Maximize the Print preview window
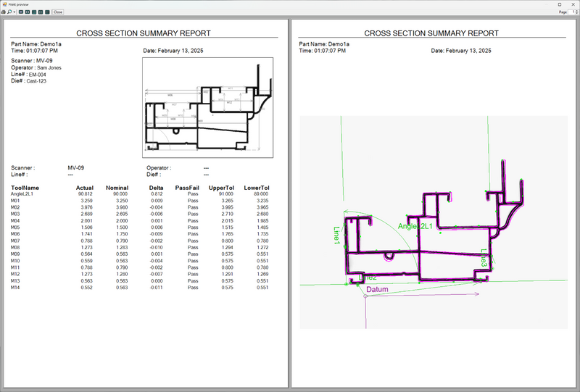 tap(559, 4)
